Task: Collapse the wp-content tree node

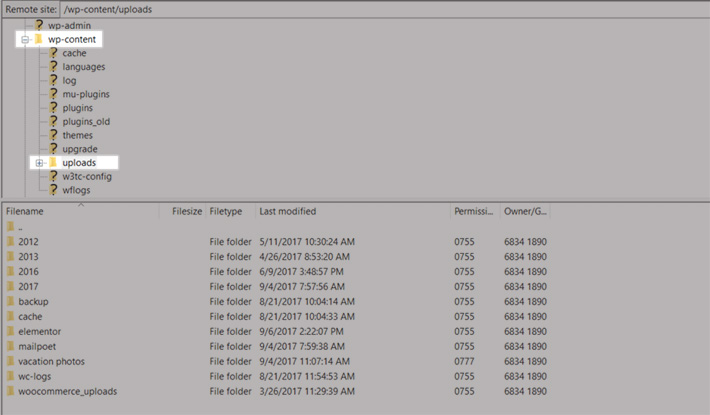Action: point(25,39)
